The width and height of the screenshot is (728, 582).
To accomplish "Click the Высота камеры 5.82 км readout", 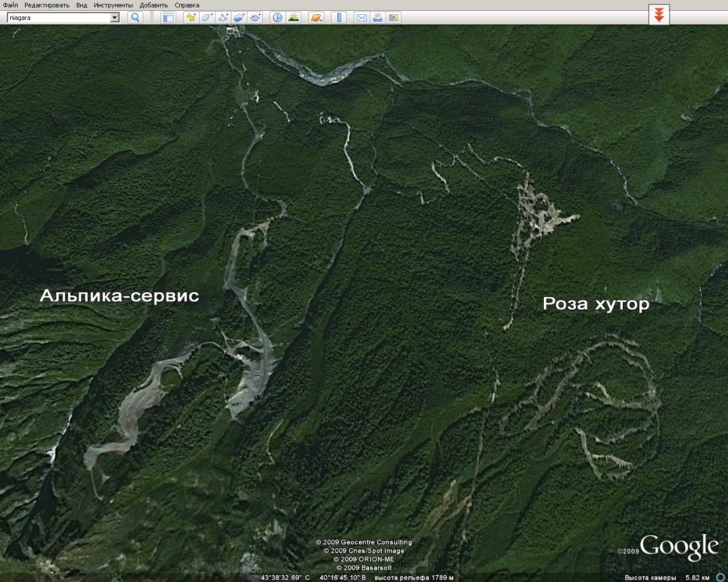I will point(667,577).
